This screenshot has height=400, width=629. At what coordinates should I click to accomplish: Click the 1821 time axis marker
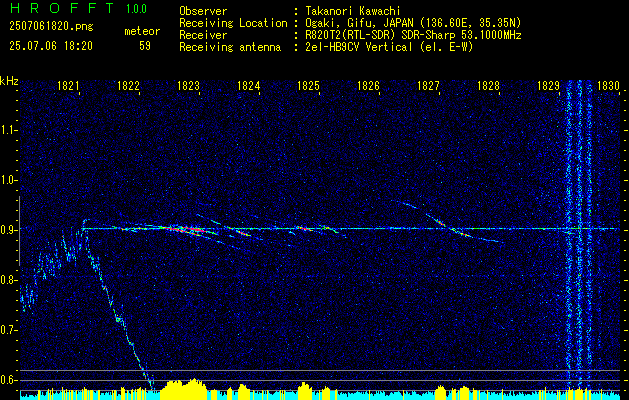click(x=67, y=85)
